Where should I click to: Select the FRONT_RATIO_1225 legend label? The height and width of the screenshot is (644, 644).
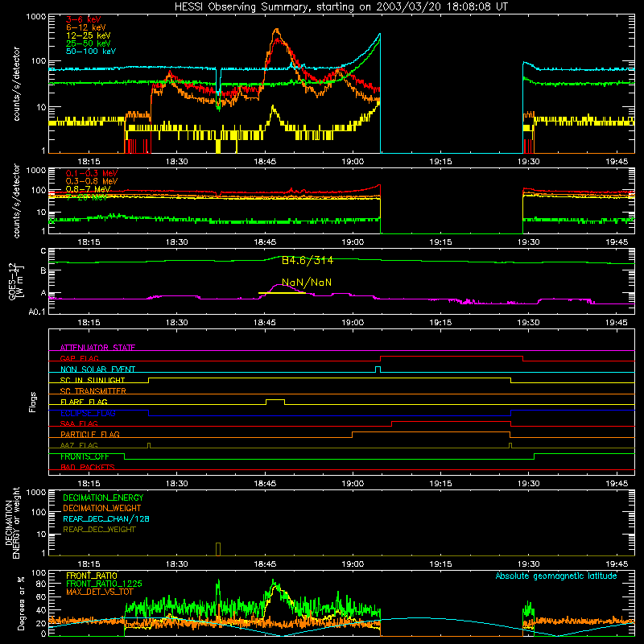point(104,584)
